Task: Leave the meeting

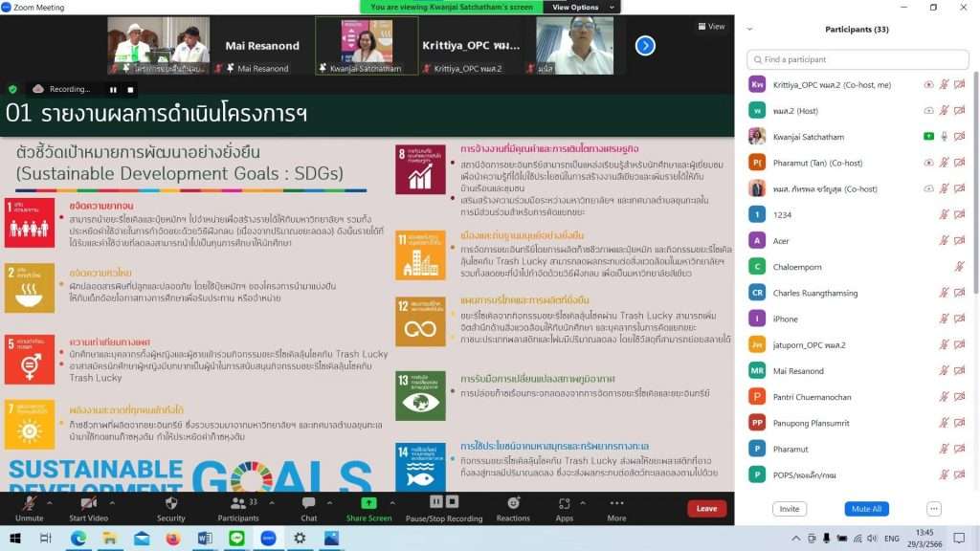Action: 706,509
